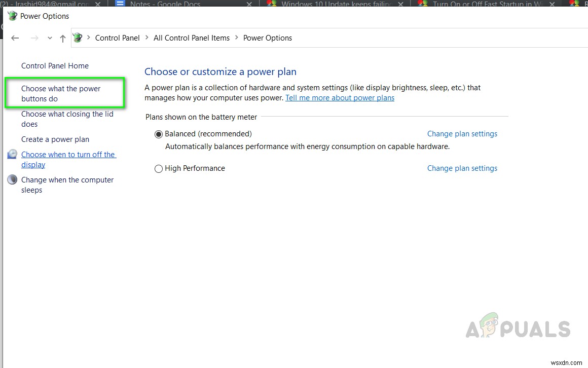Select the Balanced (recommended) power plan

click(159, 134)
